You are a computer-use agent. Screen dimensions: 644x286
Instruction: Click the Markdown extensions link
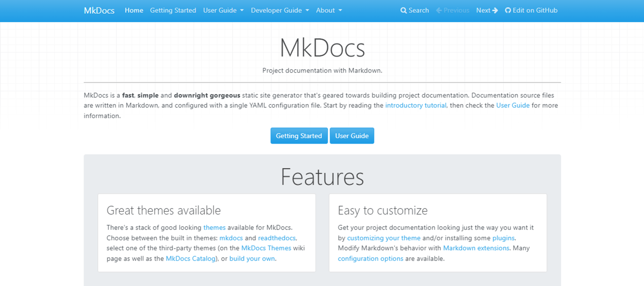[x=476, y=248]
